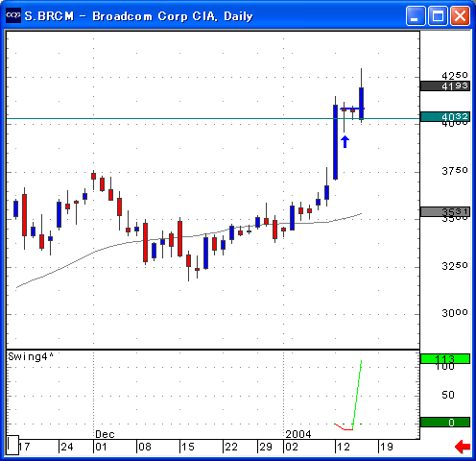Viewport: 476px width, 461px height.
Task: Click the small box left of date 17
Action: [x=12, y=445]
